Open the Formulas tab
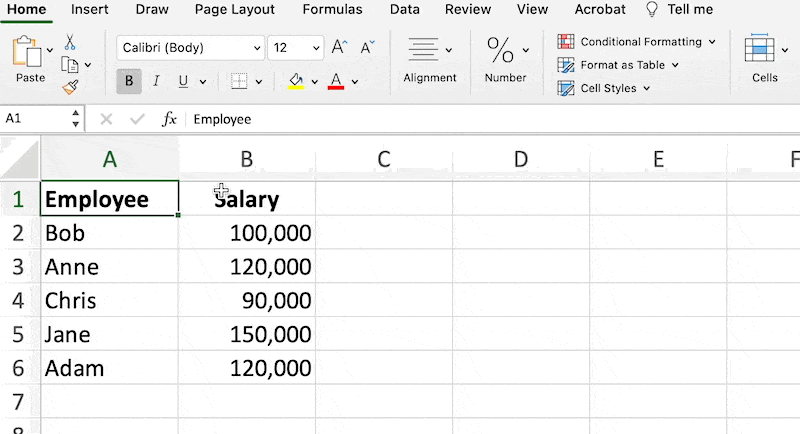This screenshot has width=800, height=434. 332,9
